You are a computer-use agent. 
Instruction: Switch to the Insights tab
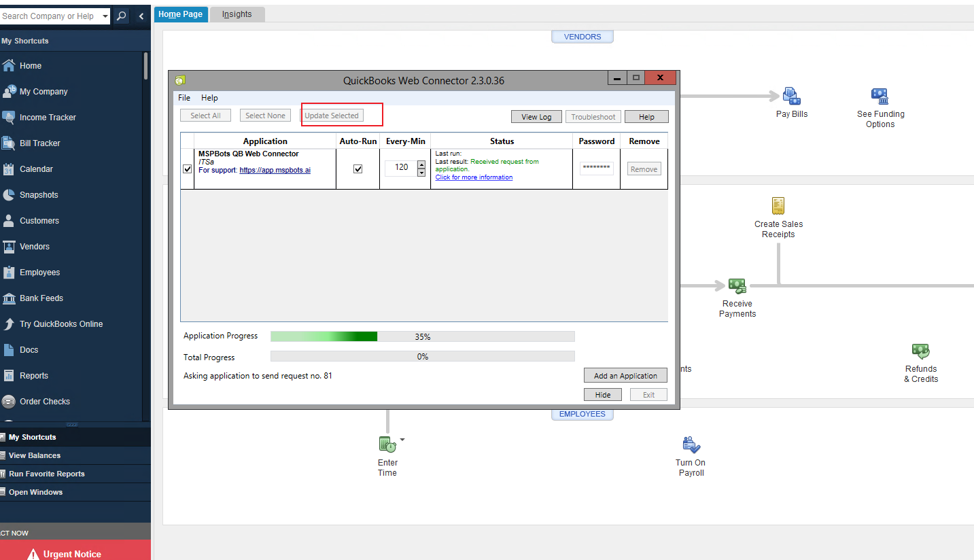pyautogui.click(x=237, y=14)
